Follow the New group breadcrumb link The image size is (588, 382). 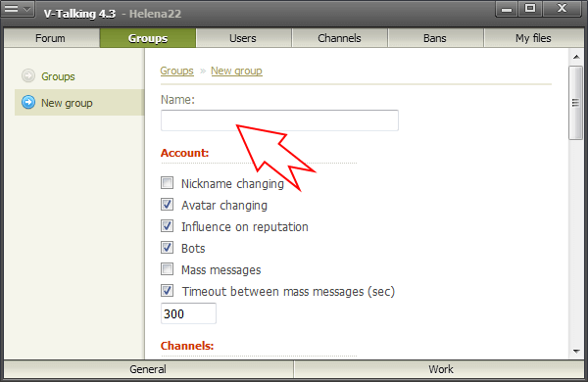point(236,71)
